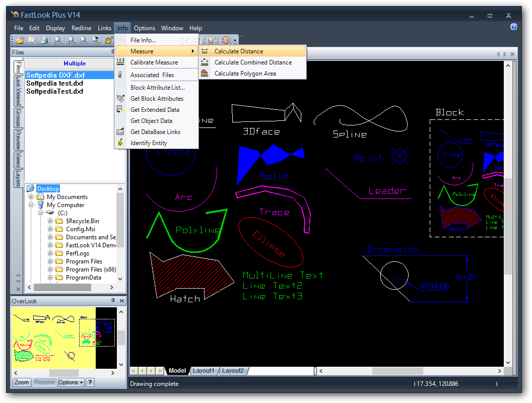This screenshot has height=403, width=532.
Task: Choose Get Object Data menu entry
Action: pyautogui.click(x=156, y=121)
